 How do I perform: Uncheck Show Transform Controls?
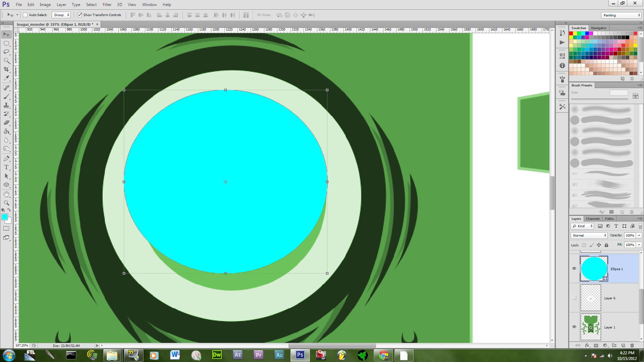coord(79,15)
